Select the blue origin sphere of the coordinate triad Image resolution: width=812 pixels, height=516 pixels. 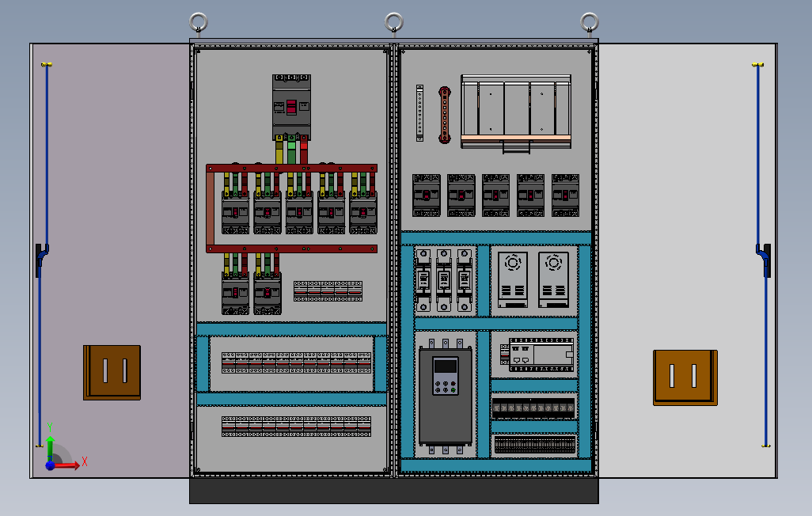pyautogui.click(x=50, y=465)
